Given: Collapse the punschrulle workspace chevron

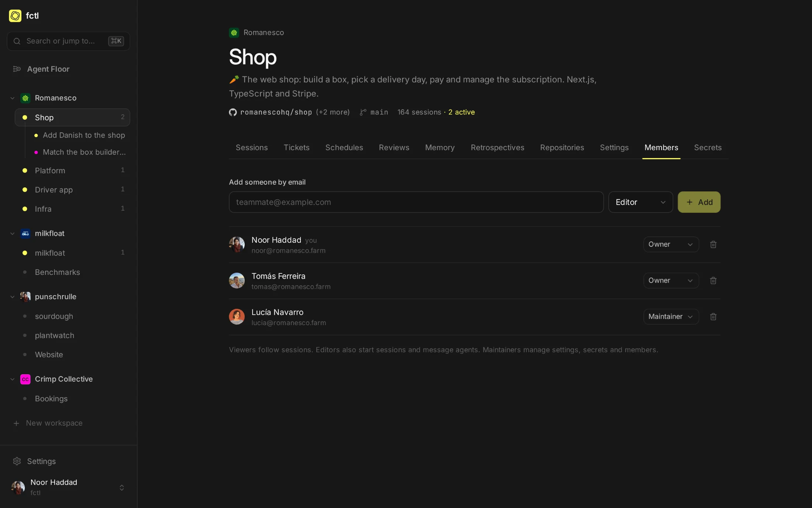Looking at the screenshot, I should (x=13, y=297).
